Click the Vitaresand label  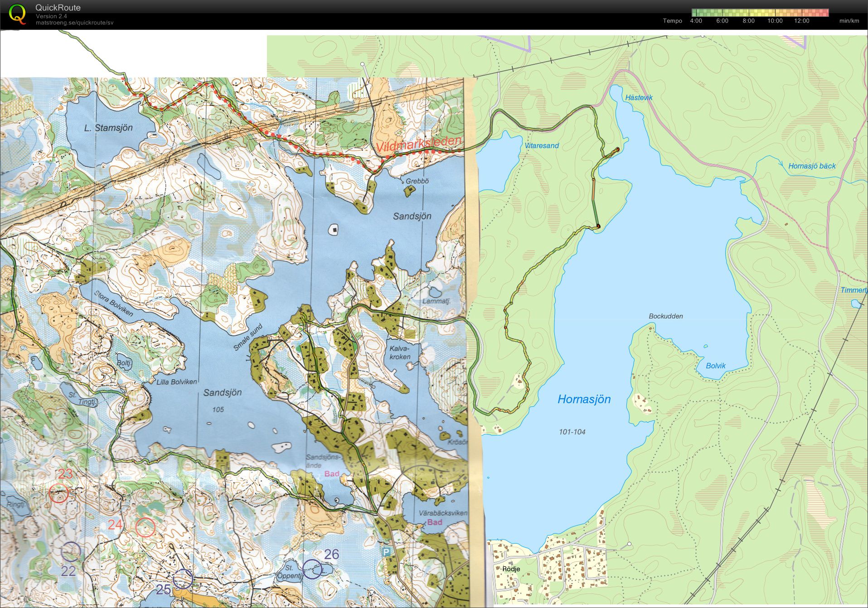(542, 145)
